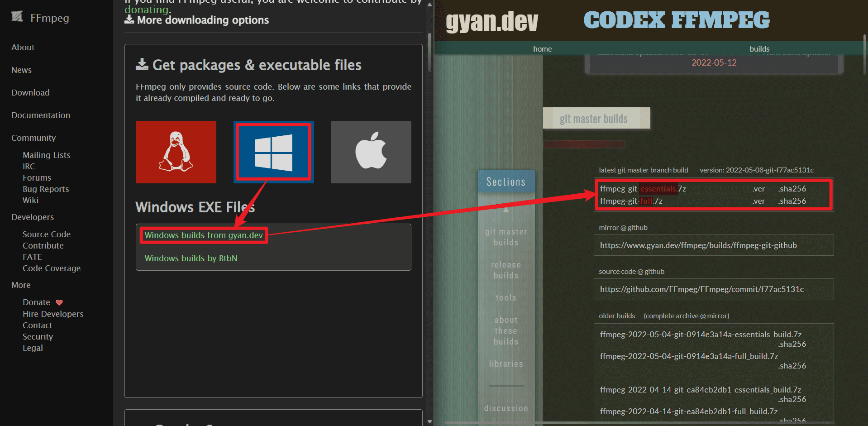Select the Linux penguin download tile
868x426 pixels.
pos(176,152)
